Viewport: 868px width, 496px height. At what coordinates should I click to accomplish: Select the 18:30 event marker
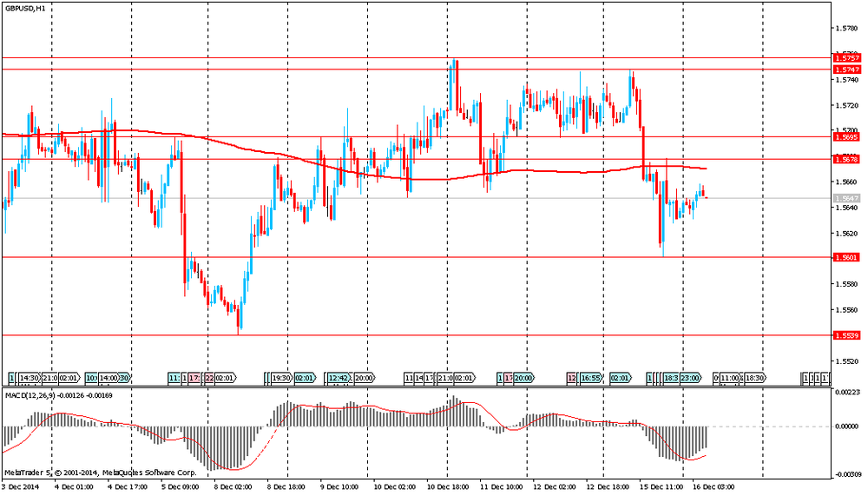tap(755, 378)
